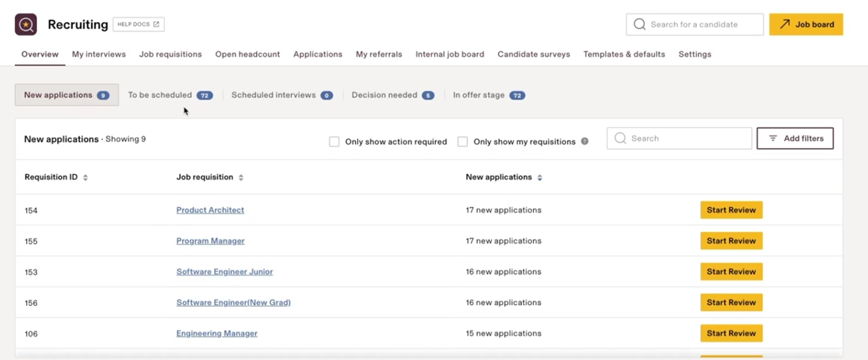
Task: Sort by Job requisition column arrows
Action: click(241, 177)
